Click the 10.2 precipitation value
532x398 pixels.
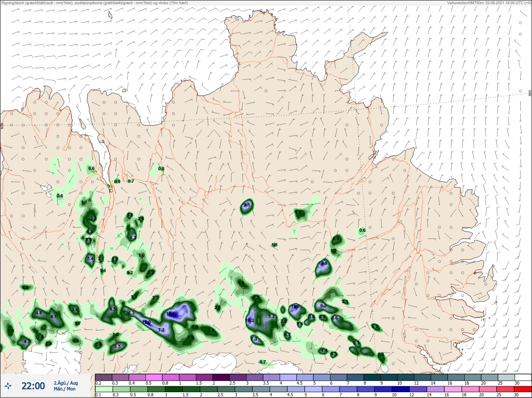click(250, 320)
